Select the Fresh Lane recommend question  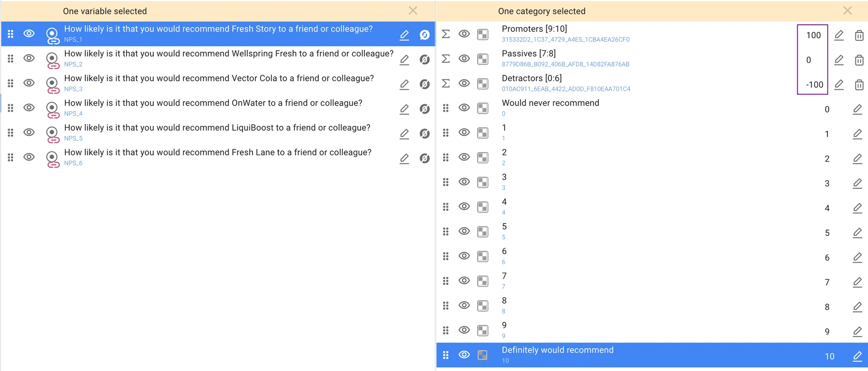(x=217, y=153)
